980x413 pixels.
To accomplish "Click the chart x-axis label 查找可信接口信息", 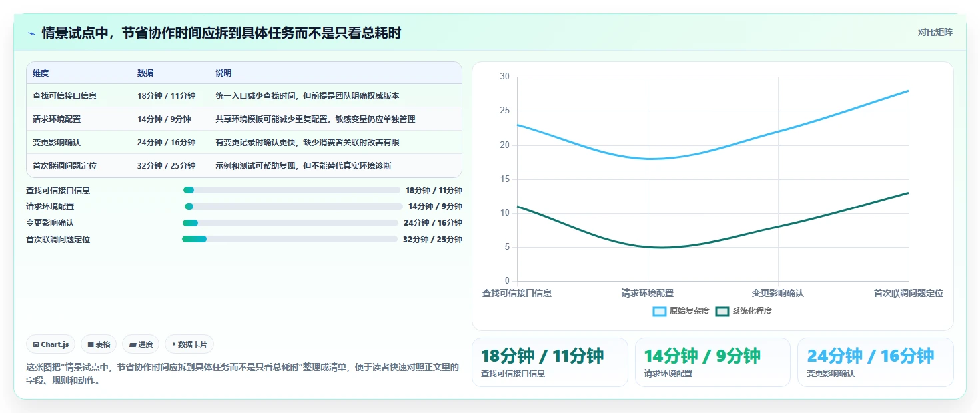I will coord(517,293).
